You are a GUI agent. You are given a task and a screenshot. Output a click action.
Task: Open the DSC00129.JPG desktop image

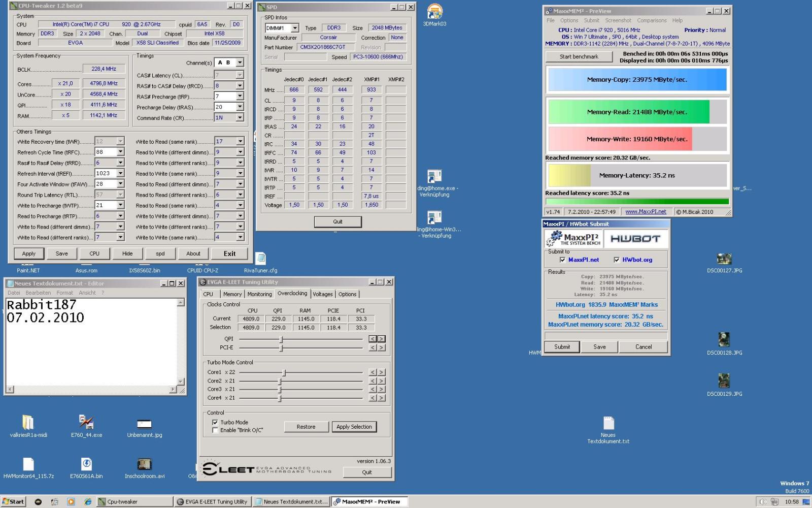click(724, 380)
